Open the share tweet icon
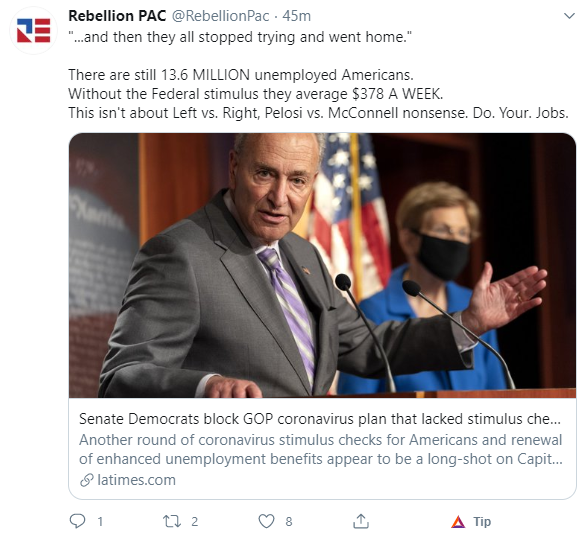 361,521
